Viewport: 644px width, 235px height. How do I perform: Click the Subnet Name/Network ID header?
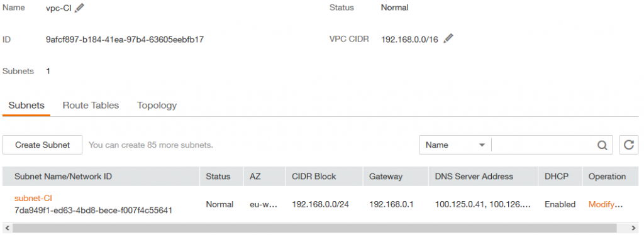pos(64,177)
